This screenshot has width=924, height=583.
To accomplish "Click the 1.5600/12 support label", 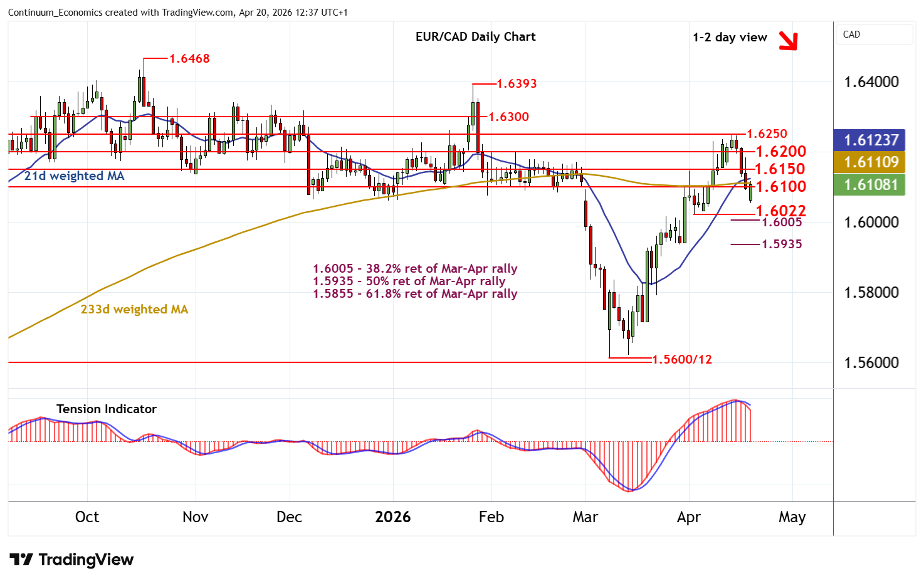I will [x=682, y=359].
